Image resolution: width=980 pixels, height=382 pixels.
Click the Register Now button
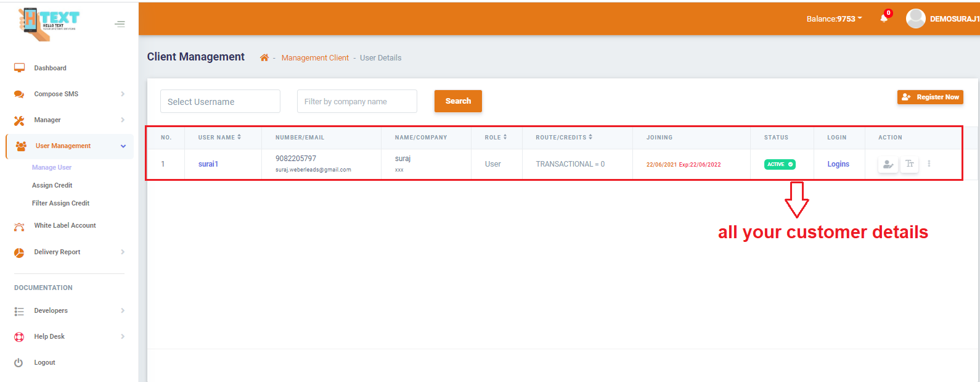pyautogui.click(x=930, y=97)
